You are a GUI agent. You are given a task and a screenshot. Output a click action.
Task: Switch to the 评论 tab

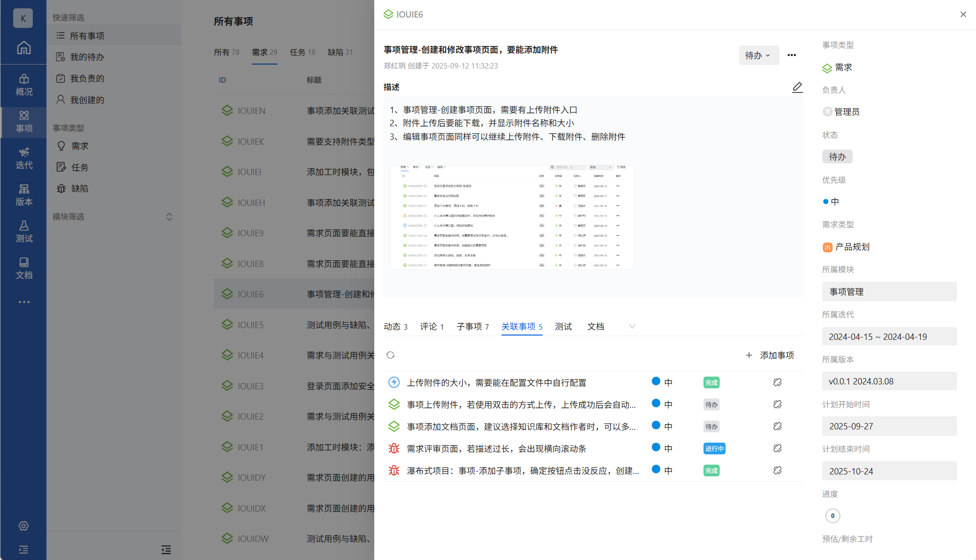[x=431, y=326]
